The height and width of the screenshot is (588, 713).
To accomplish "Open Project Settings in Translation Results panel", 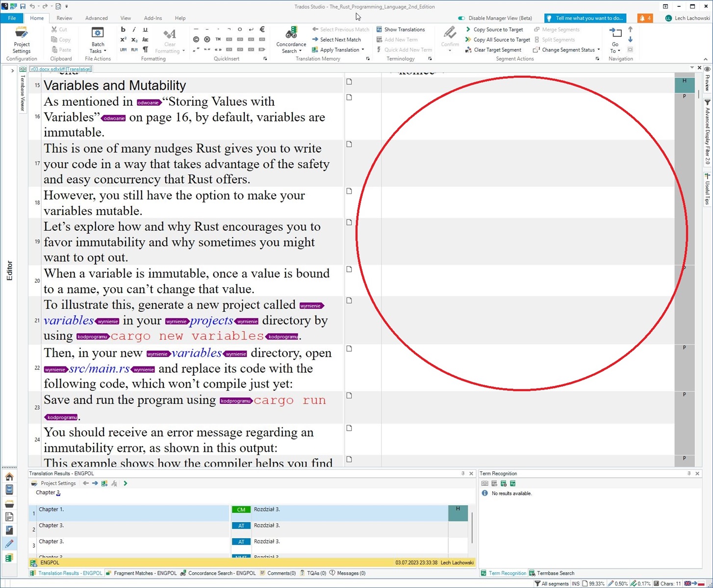I will [54, 483].
